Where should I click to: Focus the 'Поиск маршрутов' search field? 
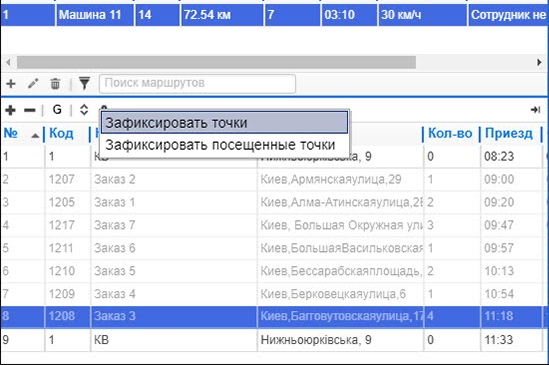click(197, 84)
